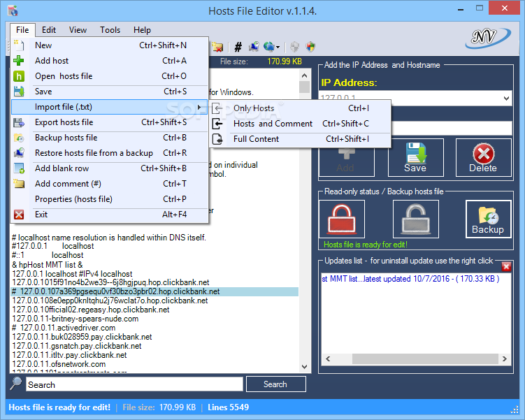Click the red X Exit icon
This screenshot has width=525, height=420.
pos(19,215)
